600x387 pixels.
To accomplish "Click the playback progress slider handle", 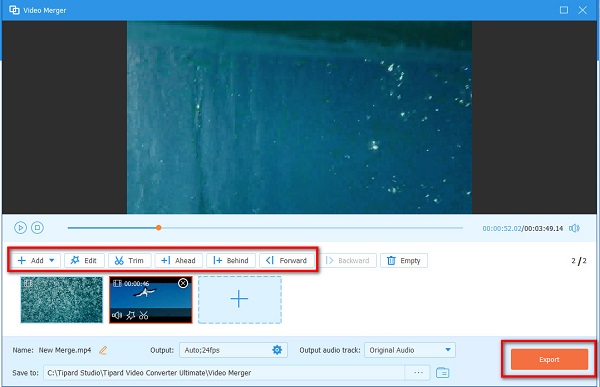I will 158,228.
